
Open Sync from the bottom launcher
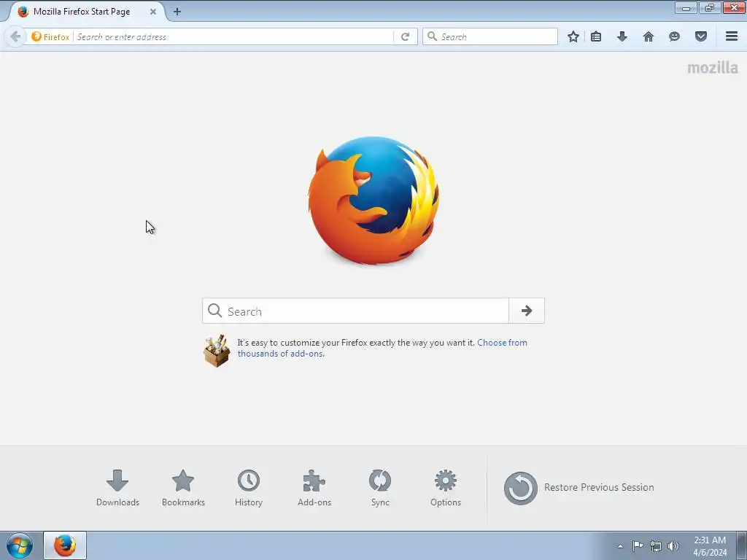coord(379,488)
